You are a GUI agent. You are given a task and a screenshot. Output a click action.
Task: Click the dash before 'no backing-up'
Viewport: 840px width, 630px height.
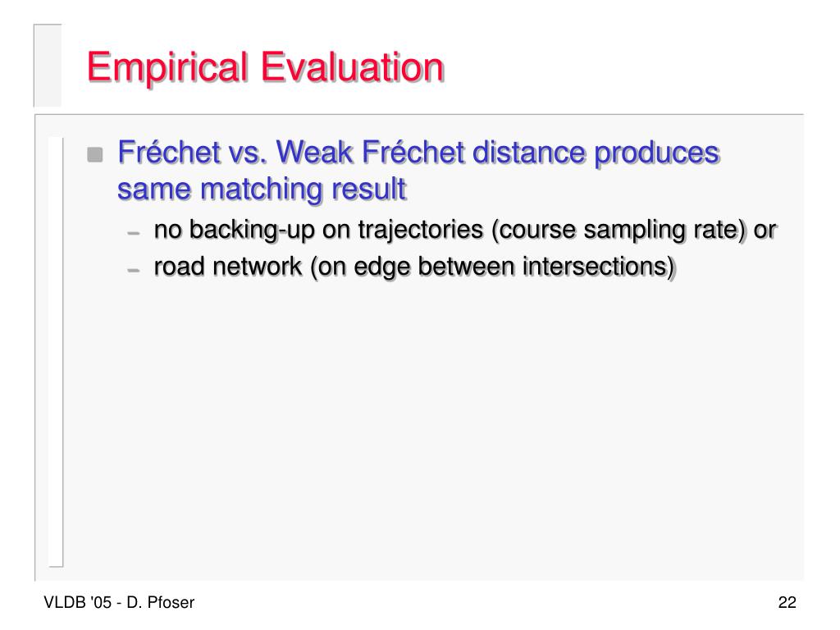click(134, 233)
